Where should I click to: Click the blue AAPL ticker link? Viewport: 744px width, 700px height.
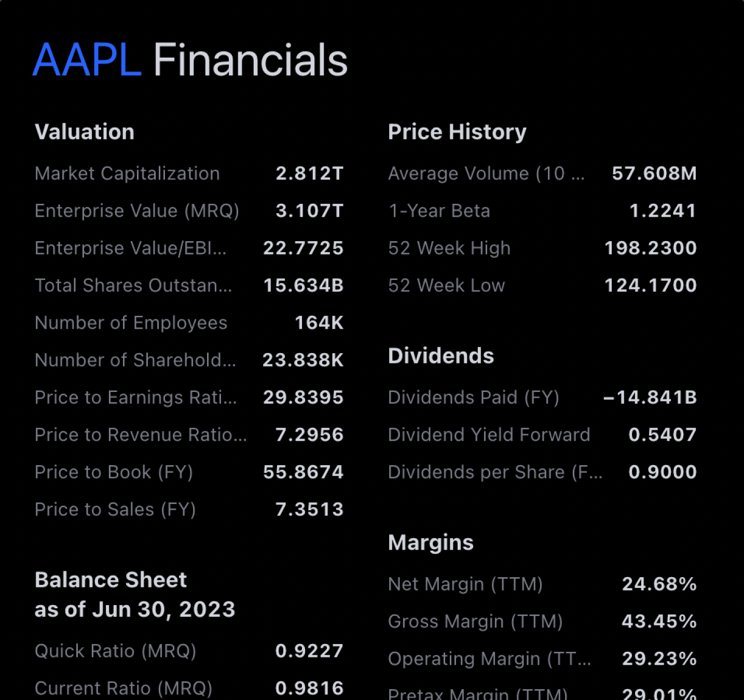click(x=87, y=61)
